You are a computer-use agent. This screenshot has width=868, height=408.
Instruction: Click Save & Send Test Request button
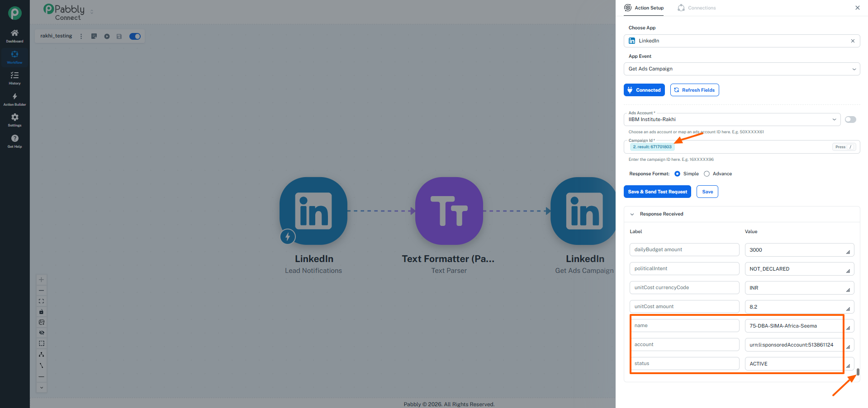(657, 192)
